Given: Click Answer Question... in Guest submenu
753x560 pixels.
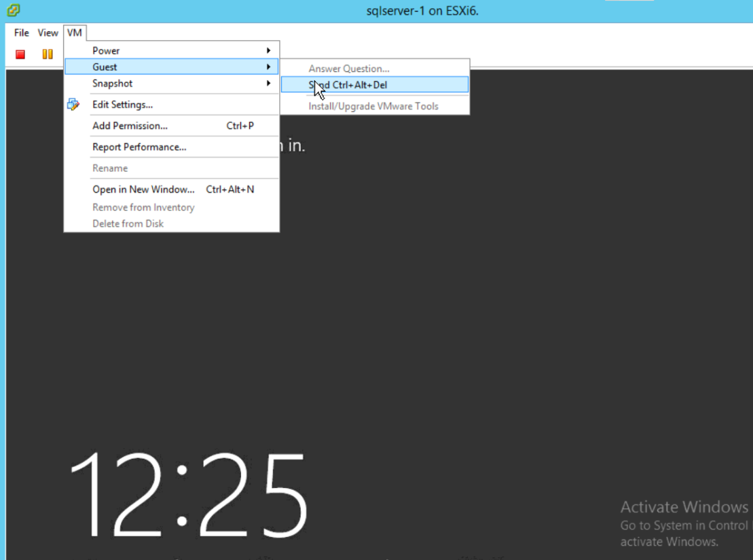Looking at the screenshot, I should 375,69.
